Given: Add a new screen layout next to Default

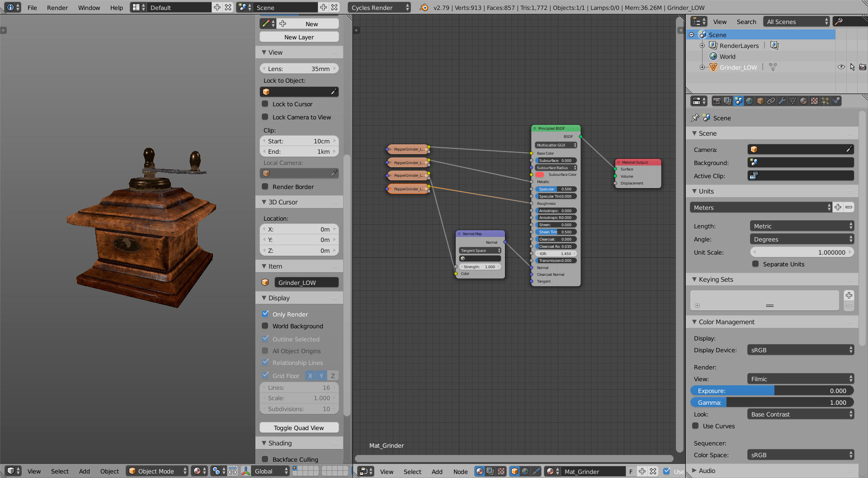Looking at the screenshot, I should [x=217, y=7].
